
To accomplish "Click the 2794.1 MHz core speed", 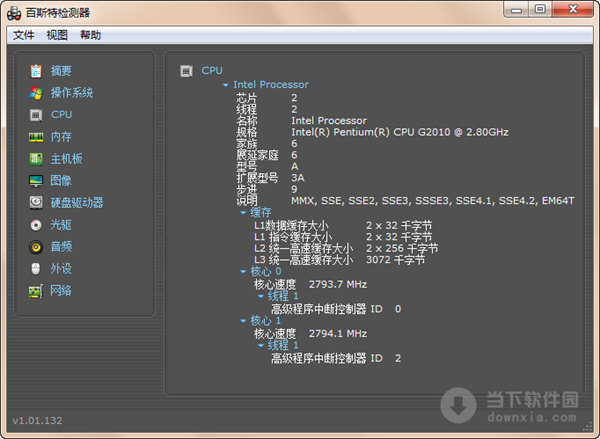I will [x=338, y=334].
